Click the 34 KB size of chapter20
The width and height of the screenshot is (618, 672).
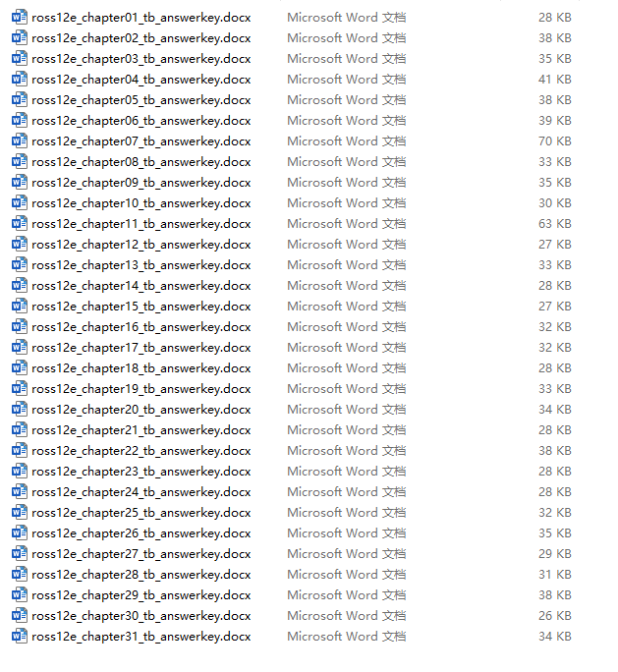tap(555, 410)
